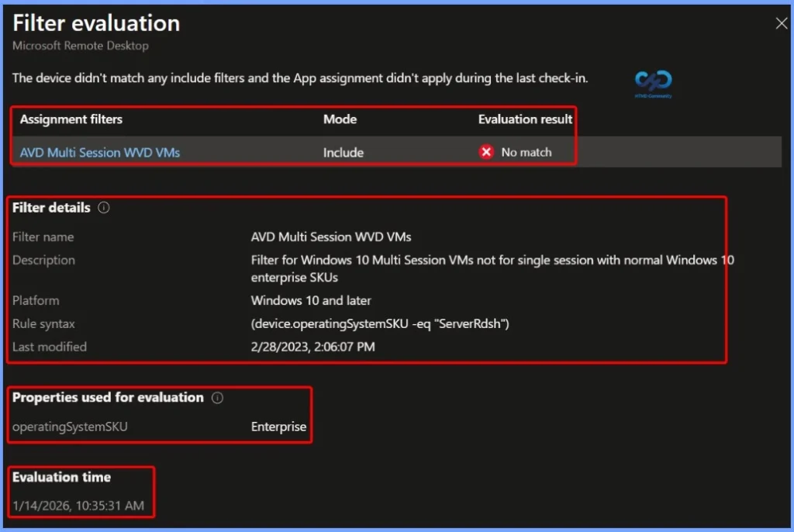This screenshot has height=532, width=794.
Task: Click the info icon beside Properties used for evaluation
Action: (218, 397)
